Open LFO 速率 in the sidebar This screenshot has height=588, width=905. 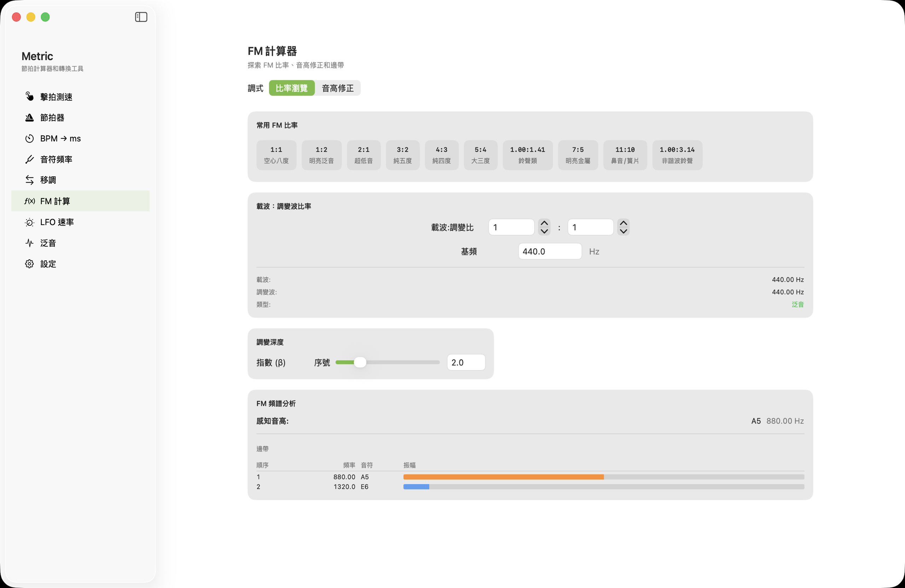[80, 222]
